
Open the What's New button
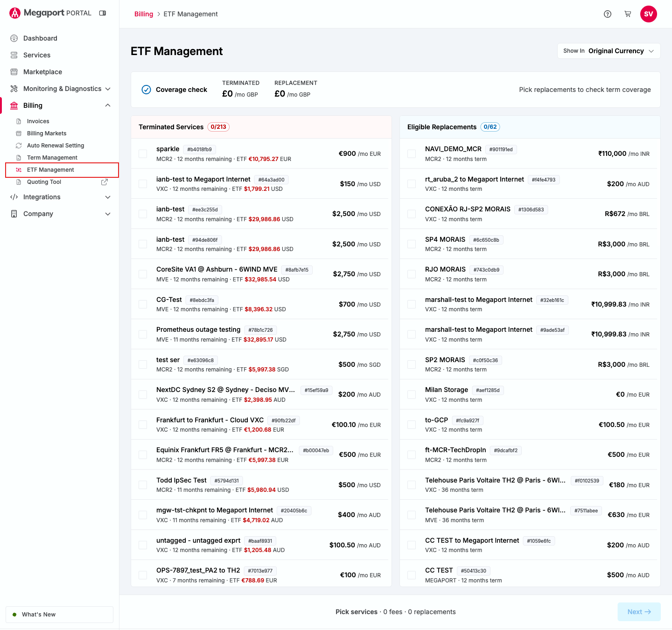click(59, 615)
